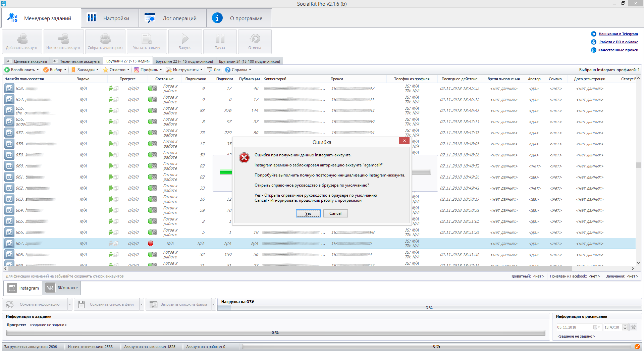Click the orange checkmark status icon
Screen dimensions: 644x352
637,347
